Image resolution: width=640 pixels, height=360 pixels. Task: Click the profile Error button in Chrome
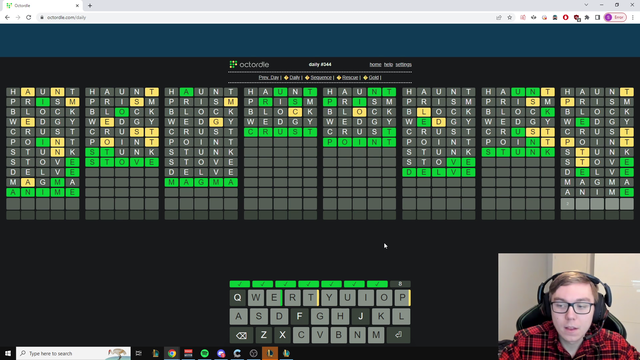coord(615,18)
